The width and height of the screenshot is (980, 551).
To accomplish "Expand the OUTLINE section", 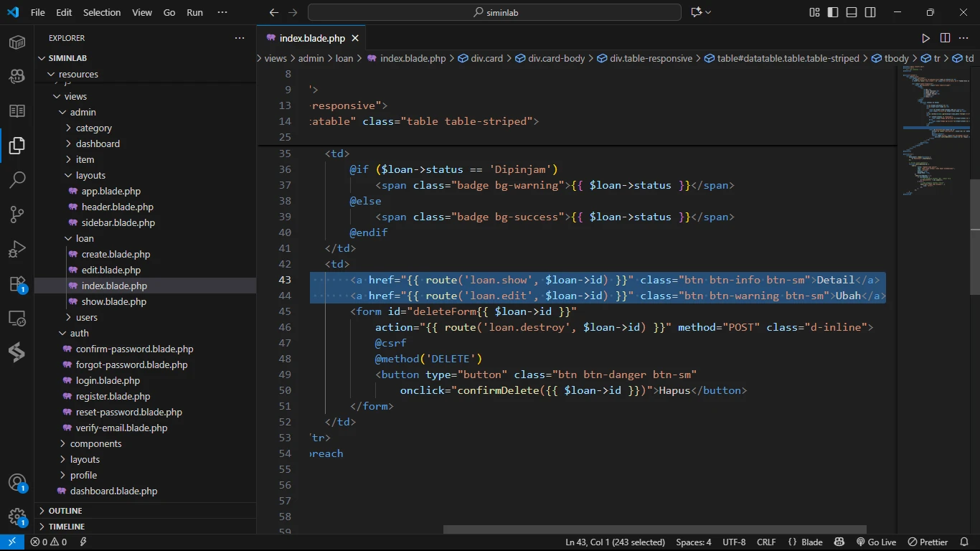I will pos(65,511).
